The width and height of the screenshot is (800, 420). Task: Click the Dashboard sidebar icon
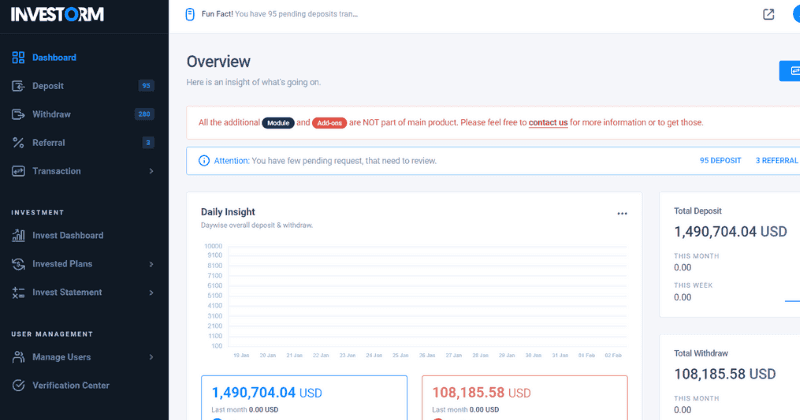[x=18, y=57]
